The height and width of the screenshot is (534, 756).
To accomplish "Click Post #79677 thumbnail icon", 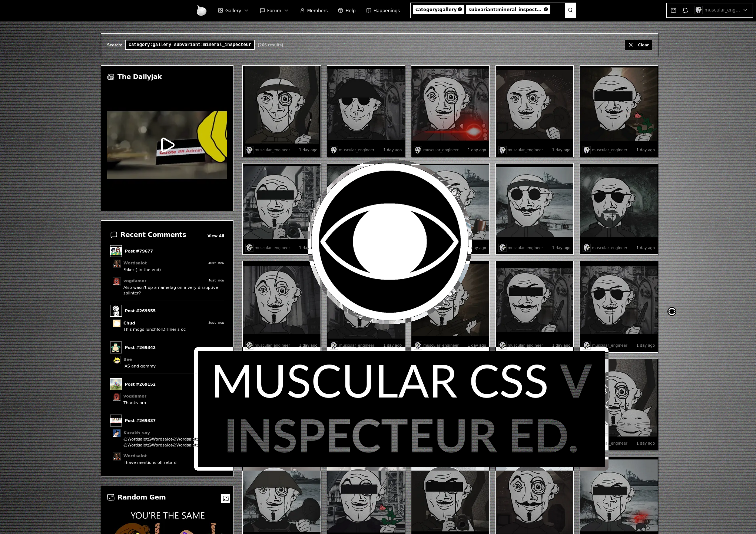I will click(116, 251).
